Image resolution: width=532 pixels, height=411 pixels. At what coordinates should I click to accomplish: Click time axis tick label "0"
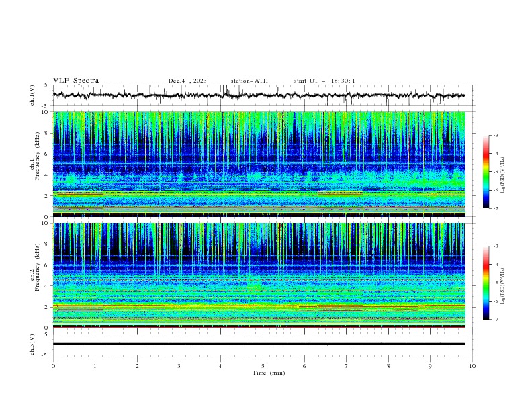tap(53, 366)
